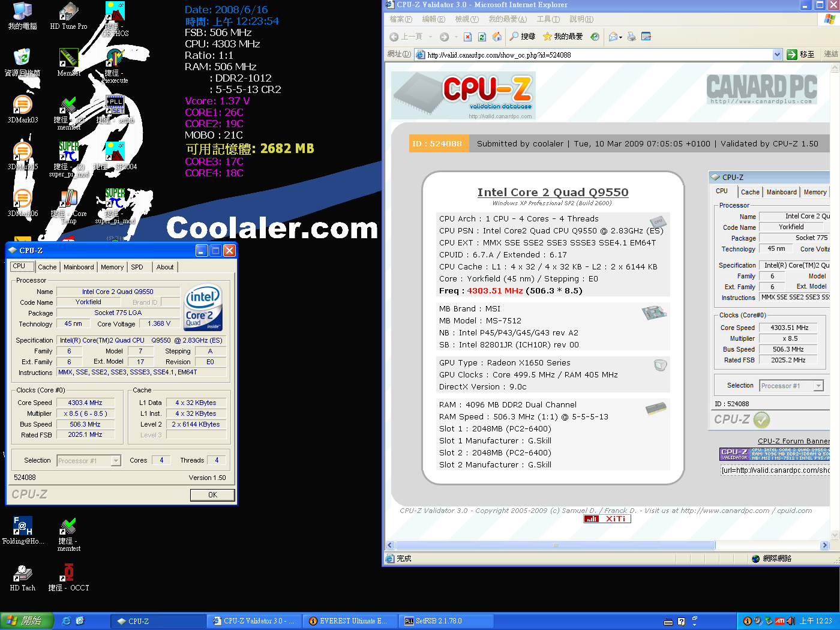This screenshot has height=630, width=840.
Task: Open the Forward history dropdown arrow
Action: (x=456, y=37)
